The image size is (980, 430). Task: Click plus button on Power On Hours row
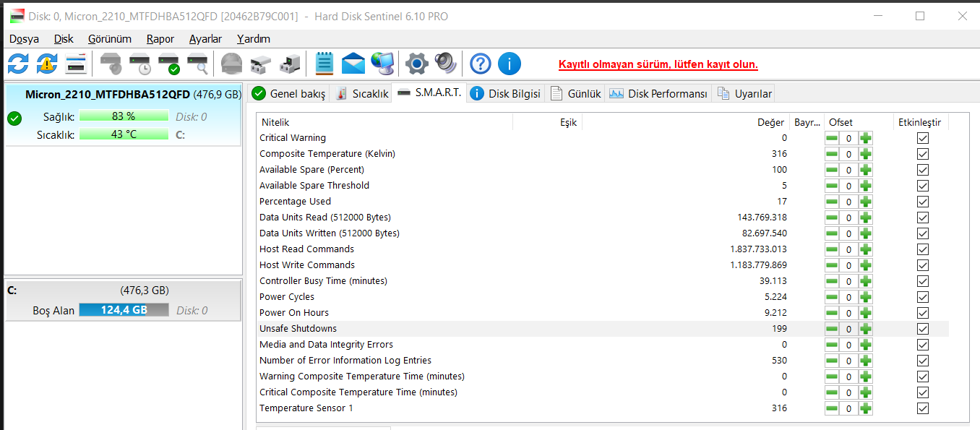pos(866,313)
